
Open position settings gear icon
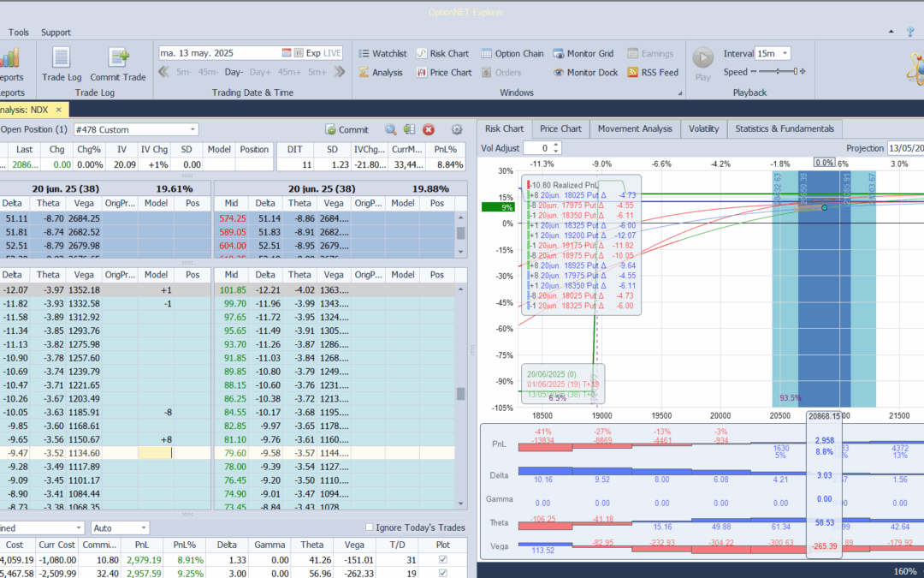click(x=457, y=129)
